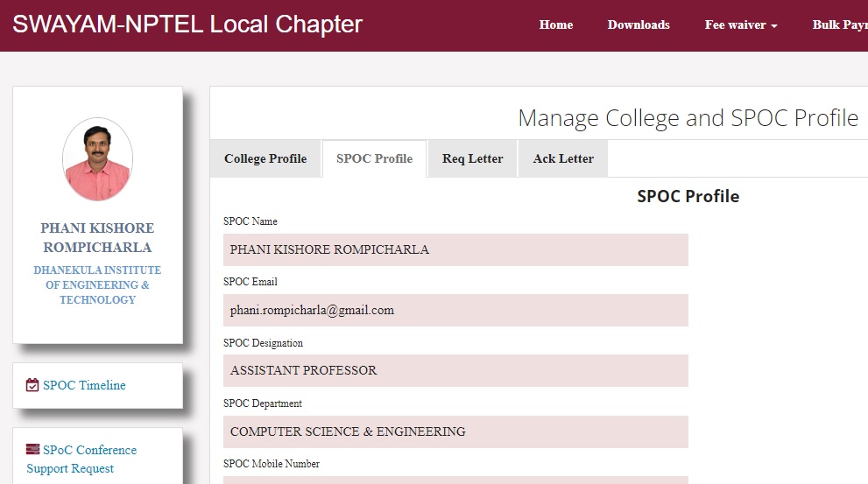Click the Phani Kishore Rompicharla name heading
The width and height of the screenshot is (868, 484).
pyautogui.click(x=97, y=237)
